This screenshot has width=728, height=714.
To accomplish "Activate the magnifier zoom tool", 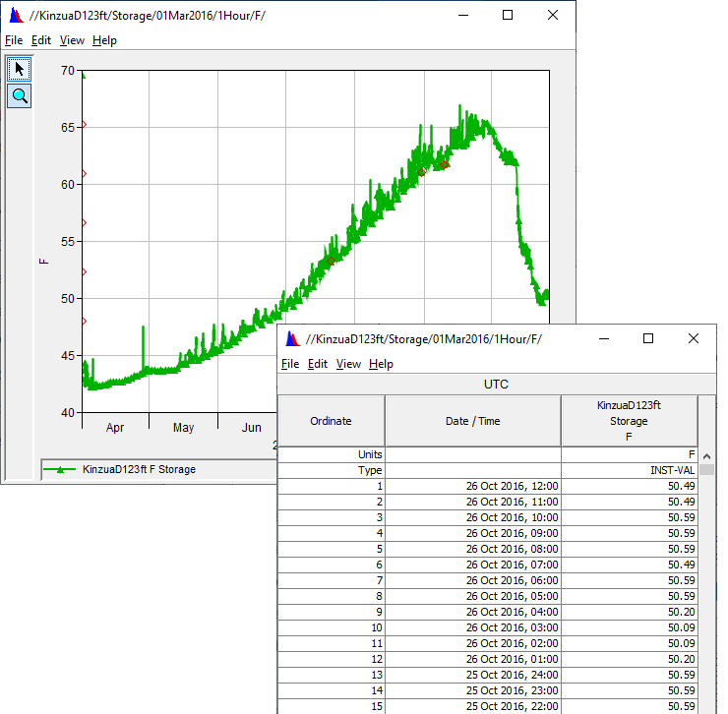I will tap(20, 95).
